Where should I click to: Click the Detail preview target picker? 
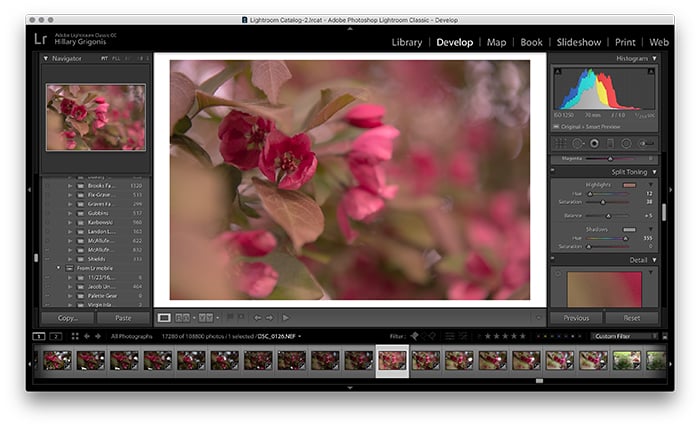pos(558,274)
